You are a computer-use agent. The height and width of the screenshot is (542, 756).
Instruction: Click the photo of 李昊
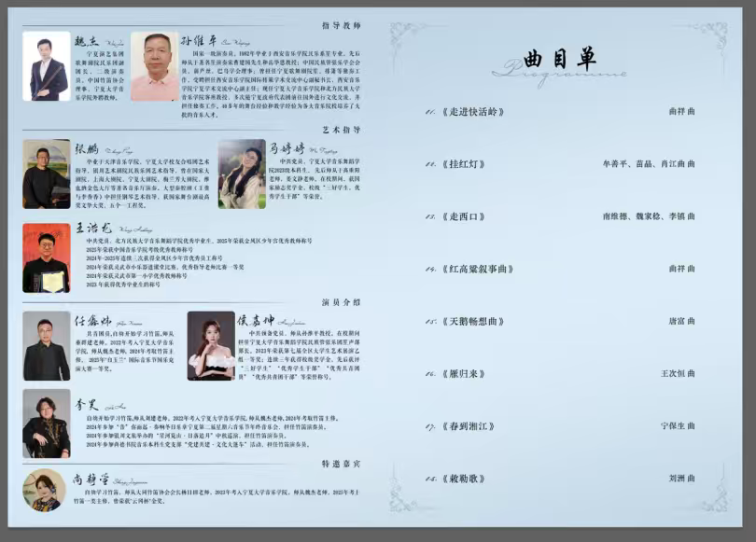point(47,424)
